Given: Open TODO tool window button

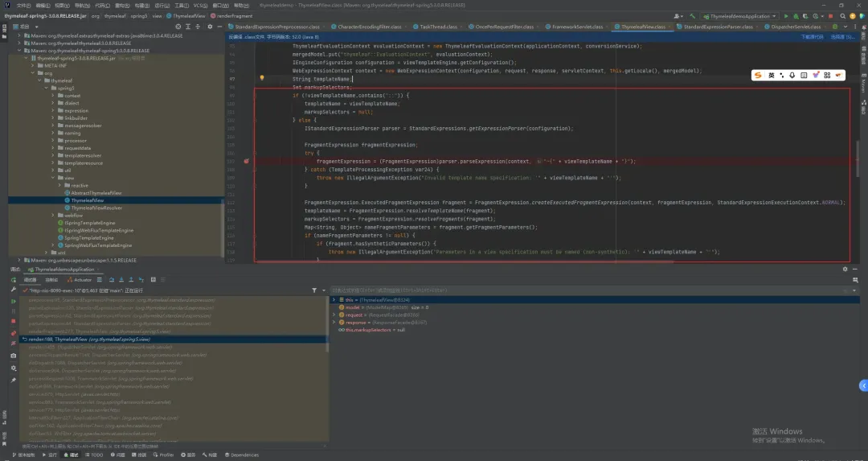Looking at the screenshot, I should point(94,455).
